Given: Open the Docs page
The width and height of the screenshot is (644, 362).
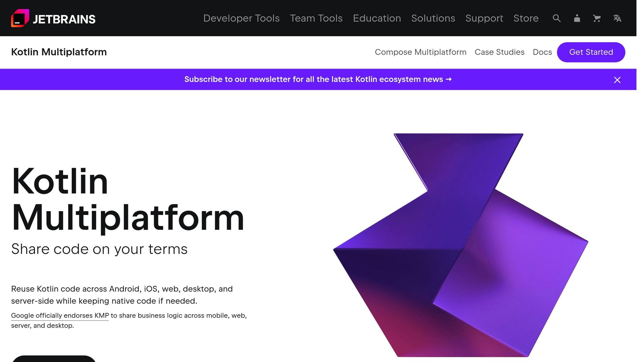Looking at the screenshot, I should (x=542, y=52).
